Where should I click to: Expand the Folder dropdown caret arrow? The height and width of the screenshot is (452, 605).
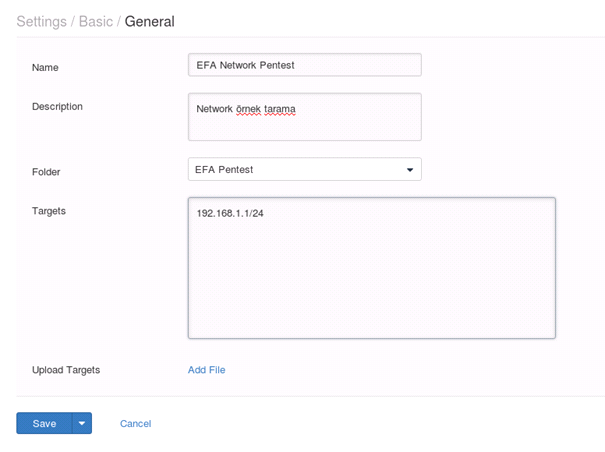[x=410, y=169]
